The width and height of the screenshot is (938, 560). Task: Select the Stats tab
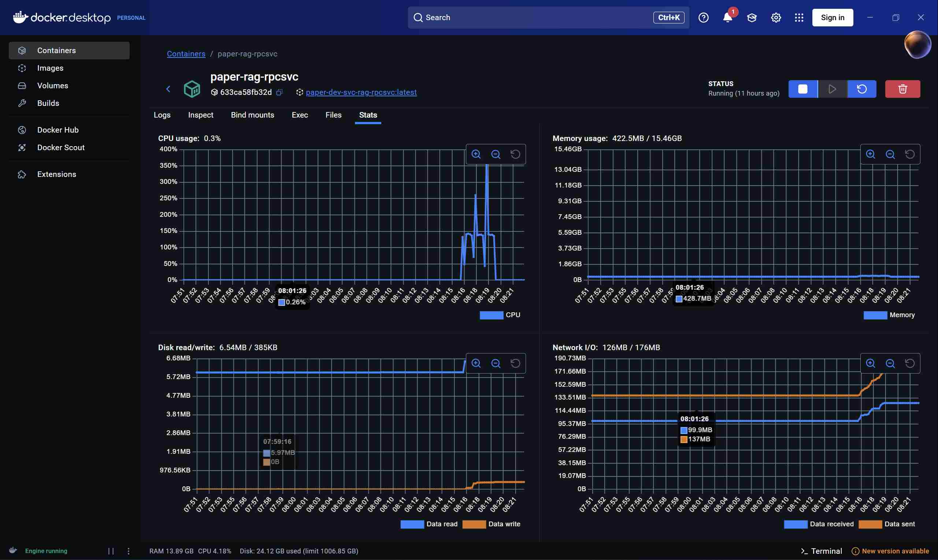[x=368, y=115]
